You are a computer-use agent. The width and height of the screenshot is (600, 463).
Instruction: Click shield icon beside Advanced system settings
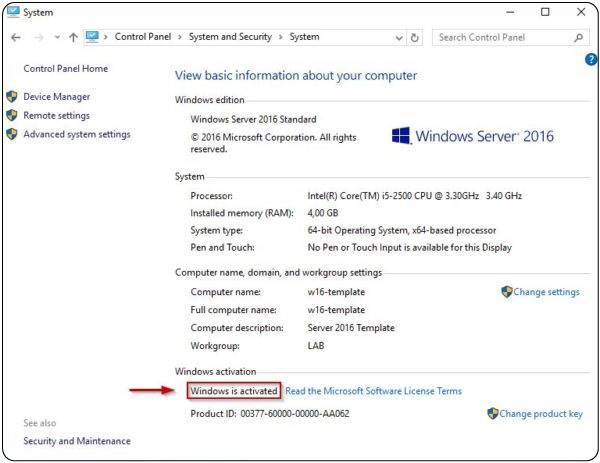click(x=12, y=134)
